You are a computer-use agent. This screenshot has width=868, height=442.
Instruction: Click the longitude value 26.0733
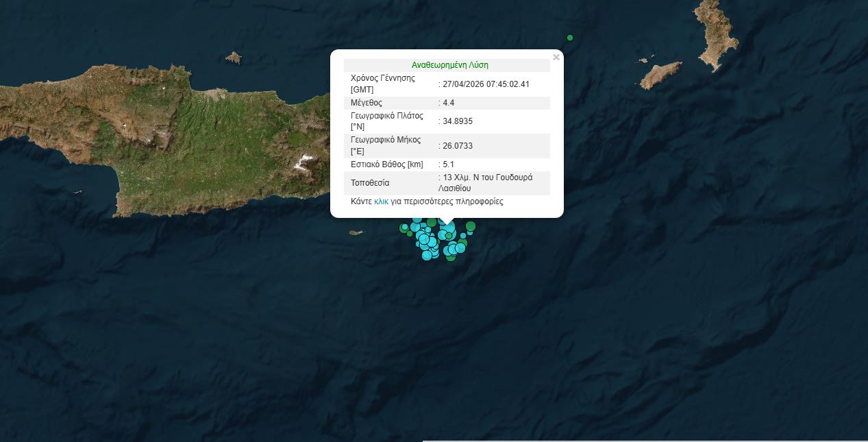coord(458,146)
